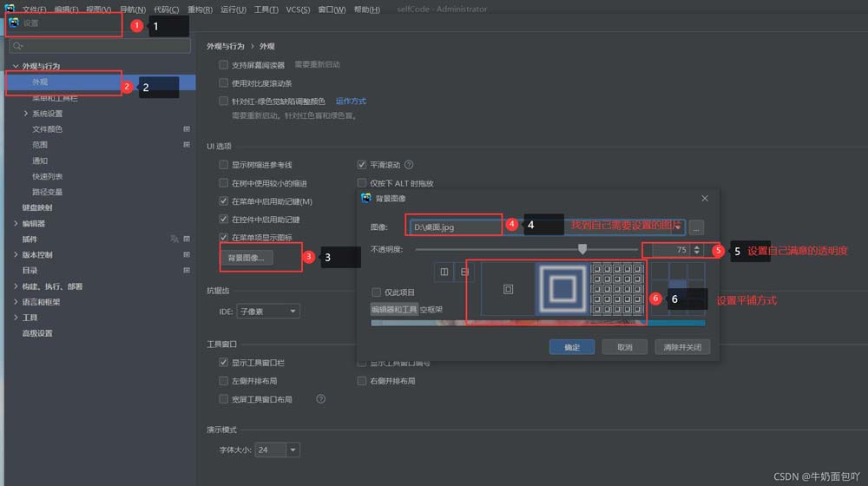The width and height of the screenshot is (868, 486).
Task: Open the 代码(C) menu
Action: [x=166, y=10]
